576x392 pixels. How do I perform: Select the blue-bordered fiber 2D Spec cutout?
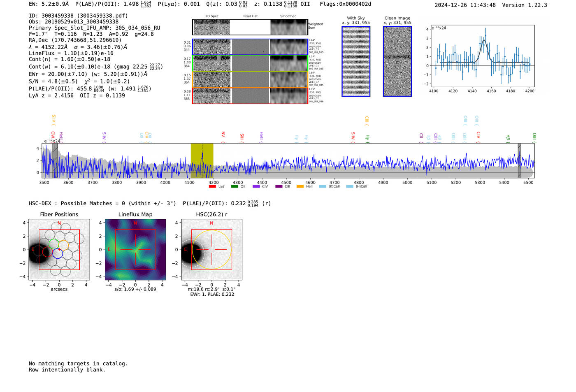click(212, 47)
